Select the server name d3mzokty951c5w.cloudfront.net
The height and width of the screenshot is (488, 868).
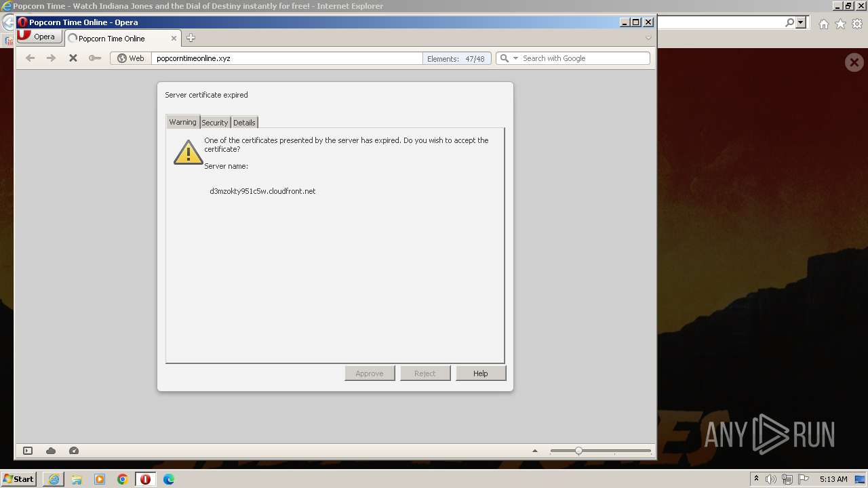(x=262, y=191)
